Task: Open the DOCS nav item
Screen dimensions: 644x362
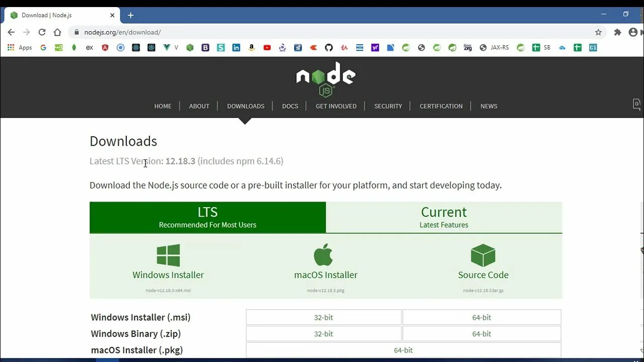Action: coord(290,106)
